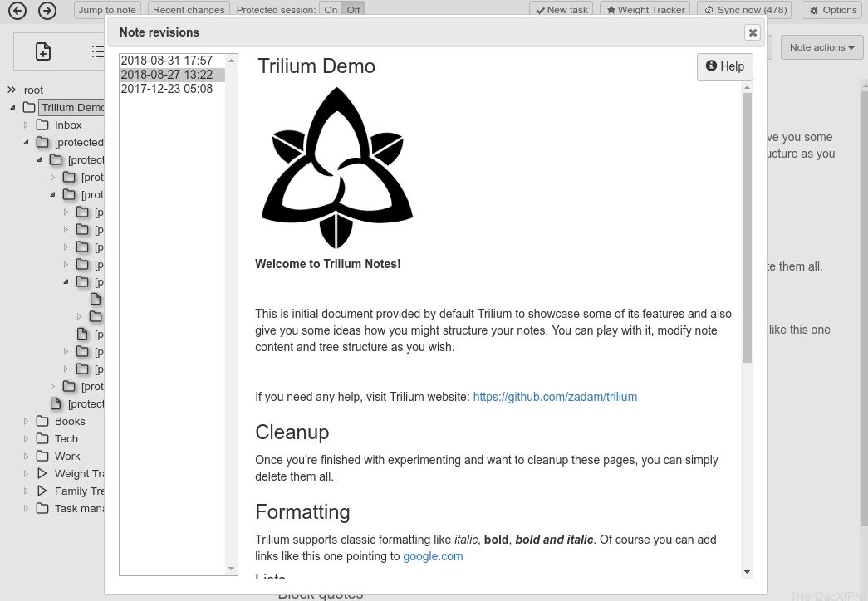Image resolution: width=868 pixels, height=601 pixels.
Task: Open Jump to note
Action: (x=107, y=10)
